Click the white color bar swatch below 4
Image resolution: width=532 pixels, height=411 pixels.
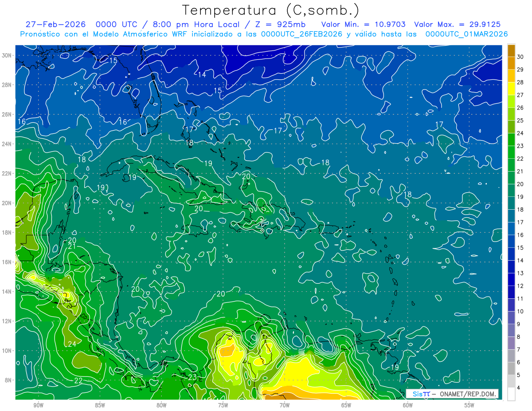pyautogui.click(x=511, y=394)
